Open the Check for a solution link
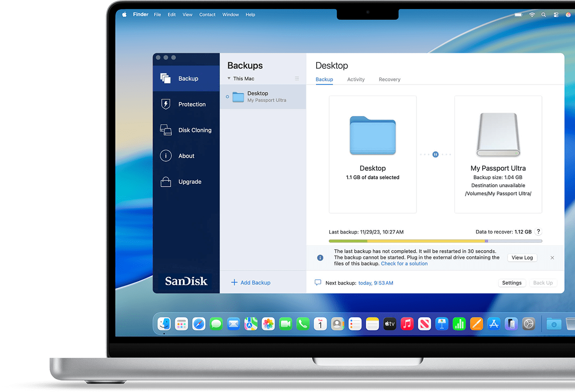575x392 pixels. point(404,264)
